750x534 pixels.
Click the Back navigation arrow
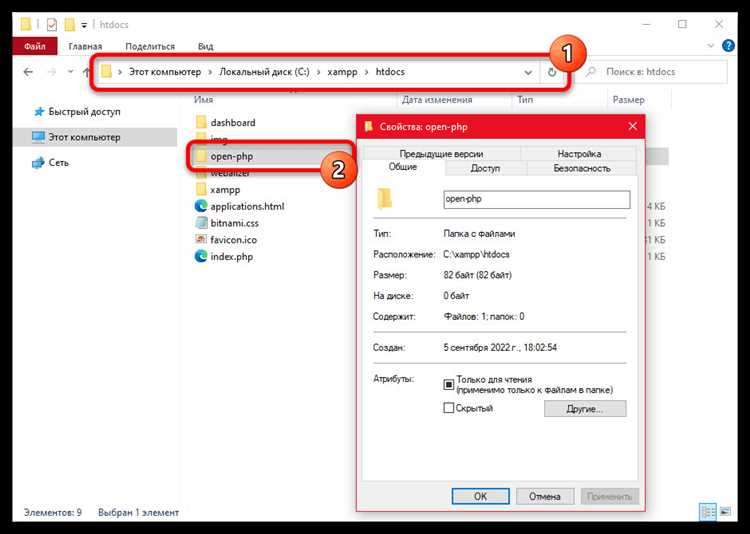28,72
